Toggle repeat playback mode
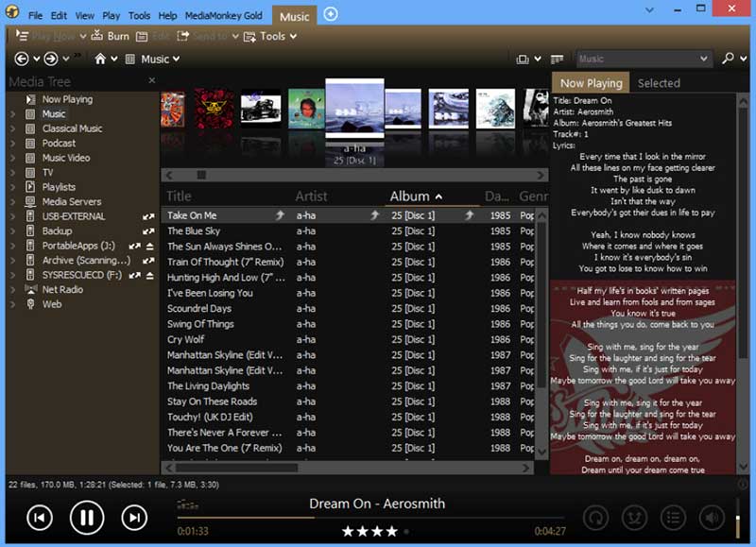 click(595, 517)
